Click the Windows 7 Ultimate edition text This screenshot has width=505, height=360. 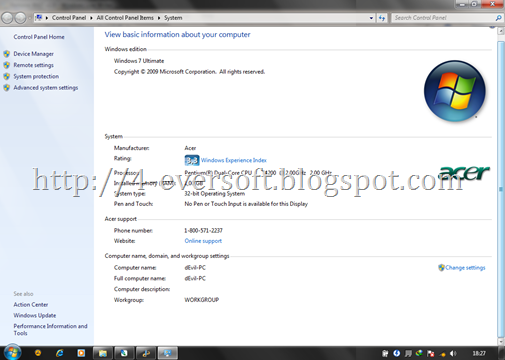coord(139,61)
